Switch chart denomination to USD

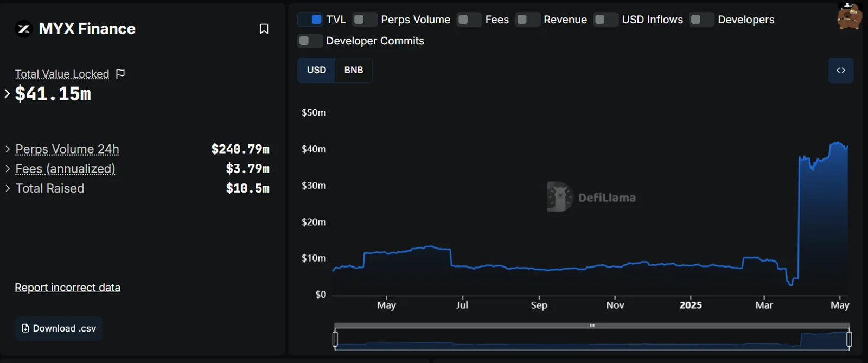point(316,70)
